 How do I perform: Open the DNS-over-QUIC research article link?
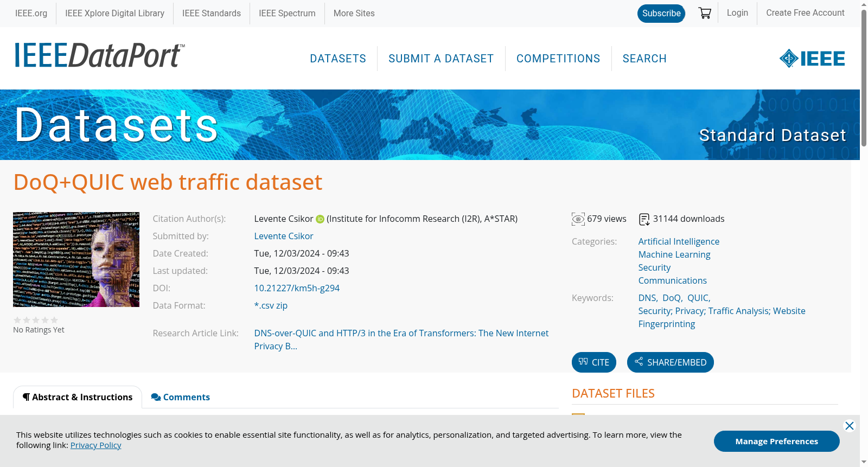401,340
